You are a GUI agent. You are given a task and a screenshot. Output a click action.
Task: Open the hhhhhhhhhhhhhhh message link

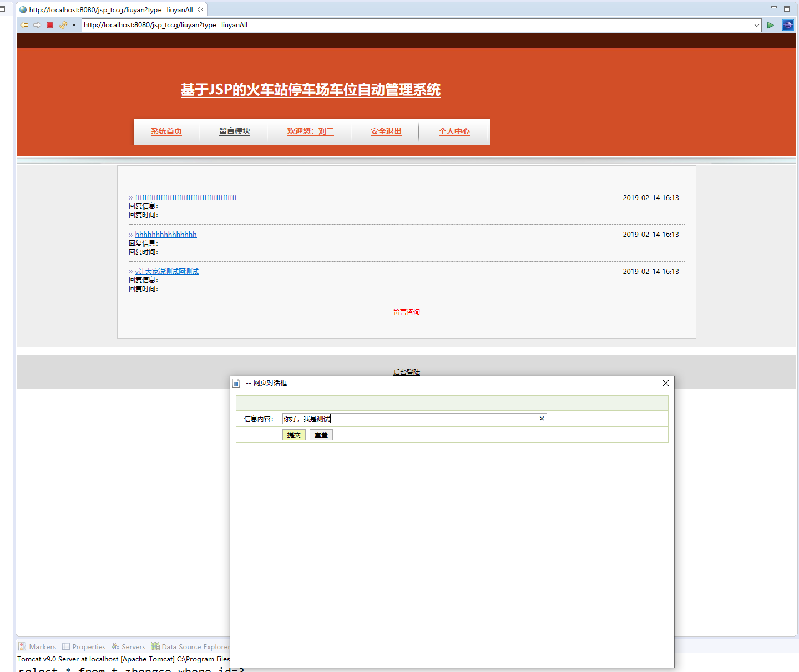pos(166,235)
